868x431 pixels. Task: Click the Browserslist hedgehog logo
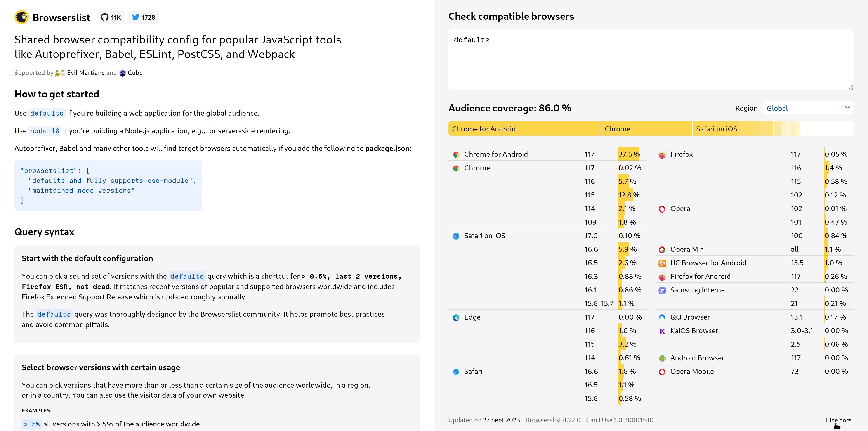(x=21, y=17)
